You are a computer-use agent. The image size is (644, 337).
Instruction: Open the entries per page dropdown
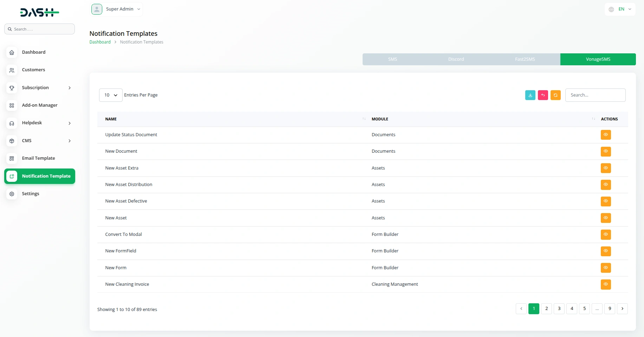click(111, 95)
